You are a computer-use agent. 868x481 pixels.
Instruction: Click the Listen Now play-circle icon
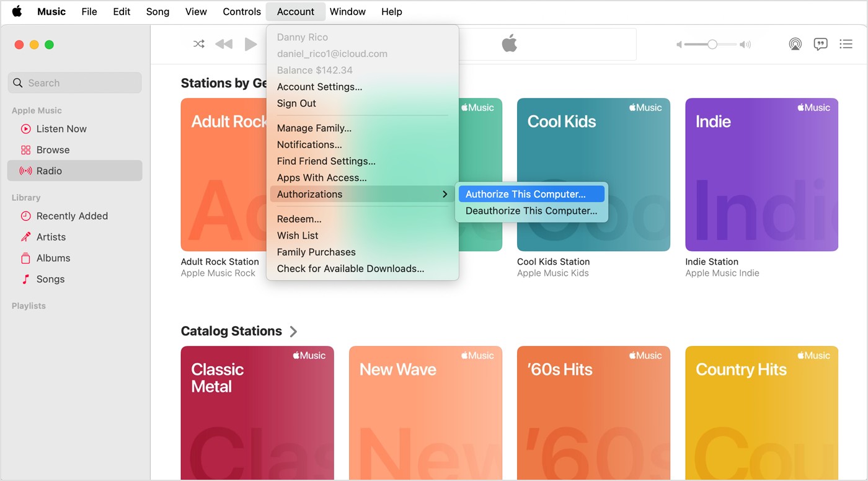[x=25, y=129]
